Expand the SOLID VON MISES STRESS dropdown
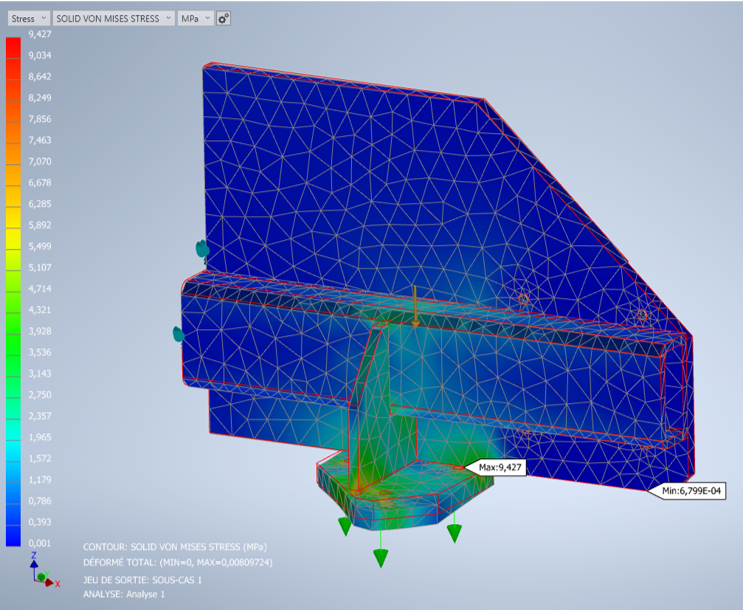Image resolution: width=743 pixels, height=610 pixels. pos(114,18)
